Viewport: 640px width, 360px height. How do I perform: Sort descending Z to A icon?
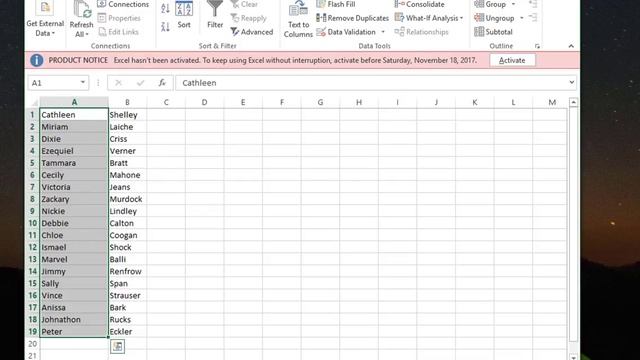(x=165, y=27)
